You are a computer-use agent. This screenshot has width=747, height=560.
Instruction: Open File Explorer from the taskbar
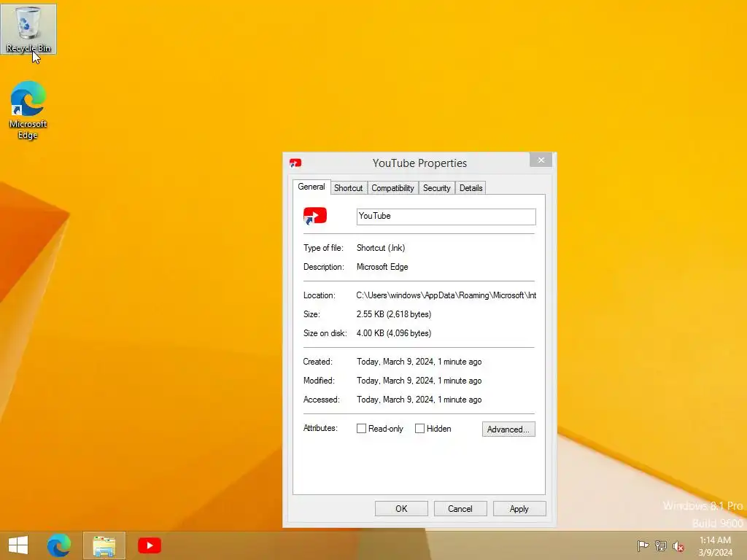coord(104,545)
